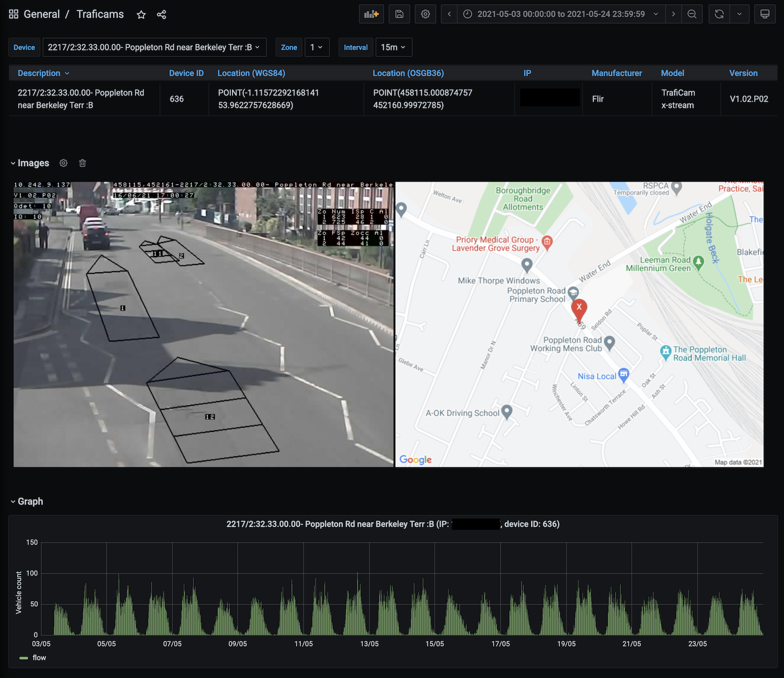
Task: Enable kiosk mode with the monitor icon
Action: [765, 14]
